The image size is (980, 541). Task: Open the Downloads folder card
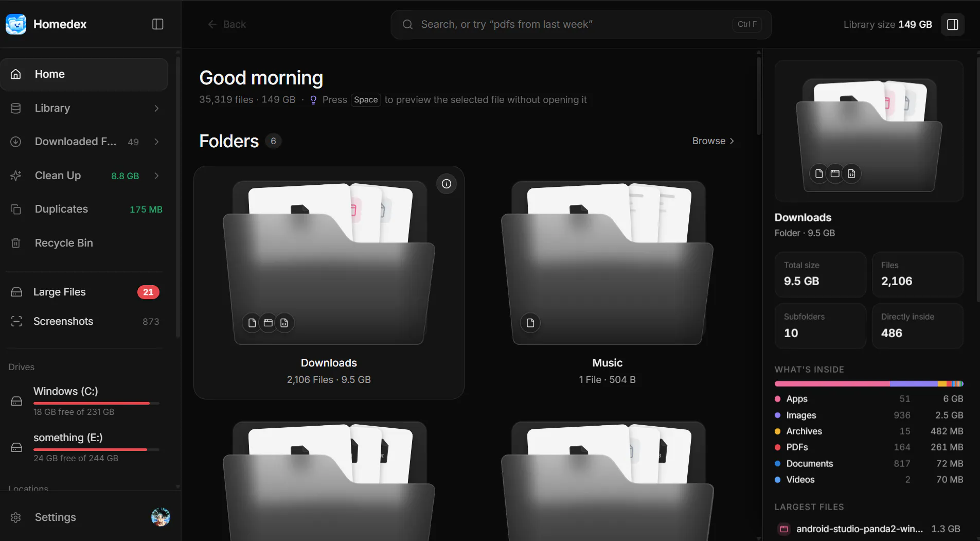pos(329,282)
